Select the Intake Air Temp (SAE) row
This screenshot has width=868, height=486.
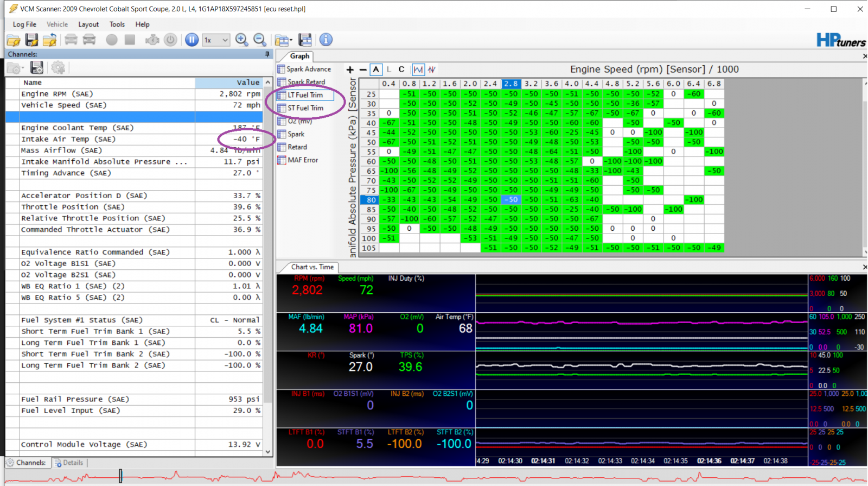coord(134,139)
